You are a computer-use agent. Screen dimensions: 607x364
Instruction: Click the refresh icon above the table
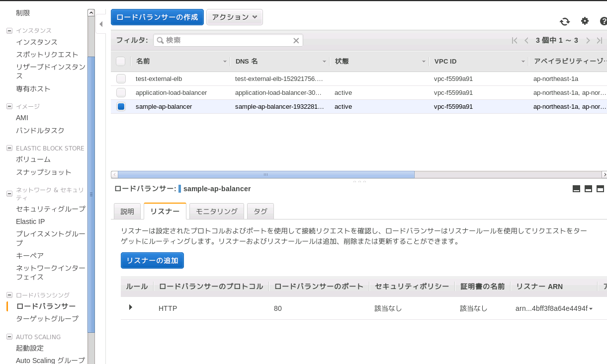click(x=565, y=21)
